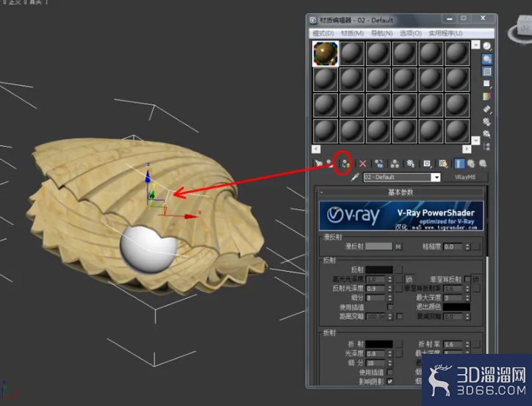Click the sample slots scroll up arrow
Viewport: 532px width, 406px height.
pyautogui.click(x=475, y=45)
